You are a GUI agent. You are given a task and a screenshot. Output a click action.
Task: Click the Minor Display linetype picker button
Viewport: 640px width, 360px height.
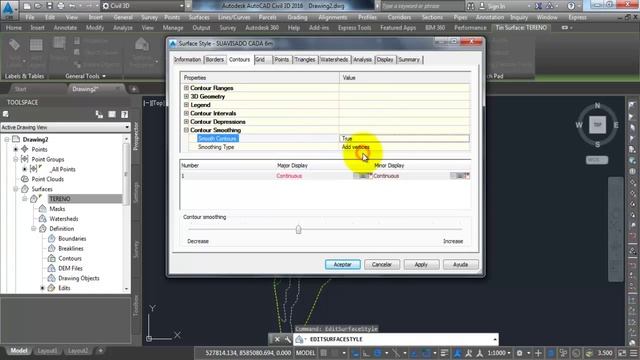[460, 176]
